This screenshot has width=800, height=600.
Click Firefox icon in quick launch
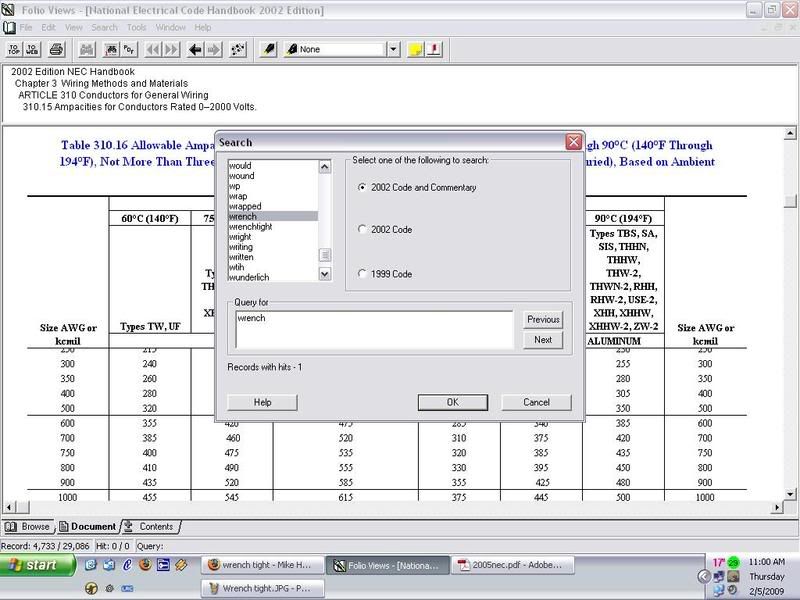point(145,565)
